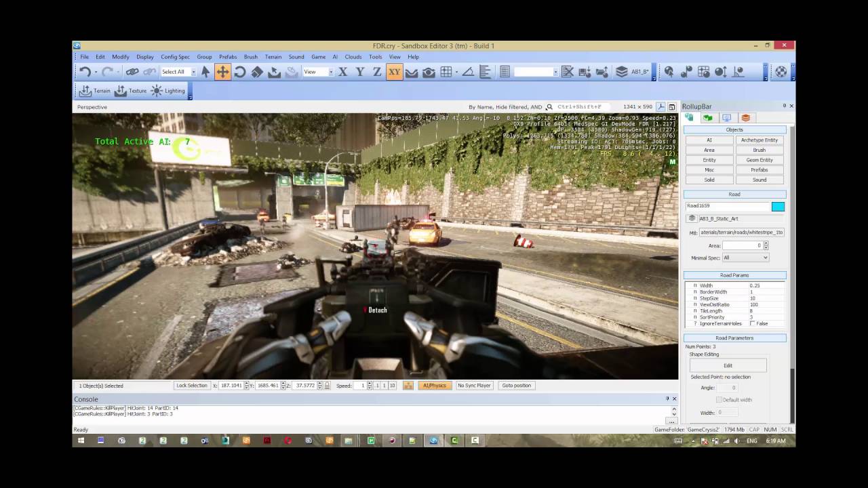Click the Mtl material path field
This screenshot has height=488, width=868.
[x=742, y=232]
